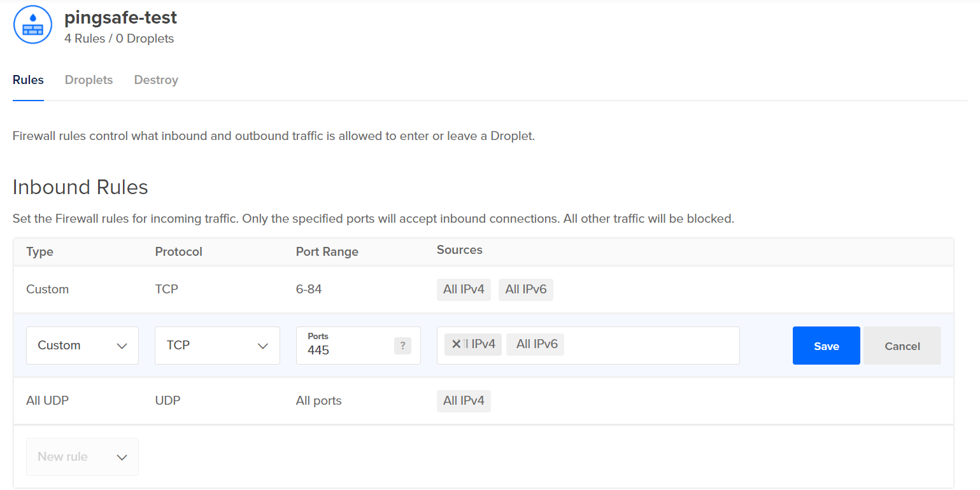The image size is (980, 490).
Task: Switch to the Rules tab
Action: [x=28, y=80]
